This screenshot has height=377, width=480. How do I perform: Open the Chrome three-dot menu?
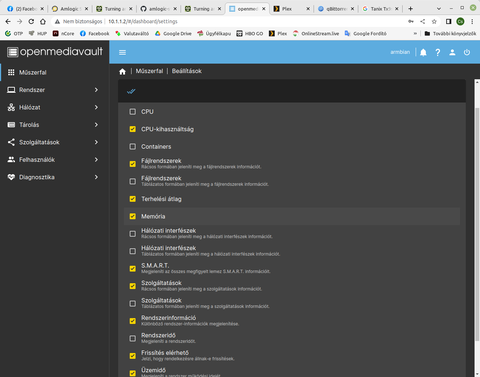coord(472,21)
